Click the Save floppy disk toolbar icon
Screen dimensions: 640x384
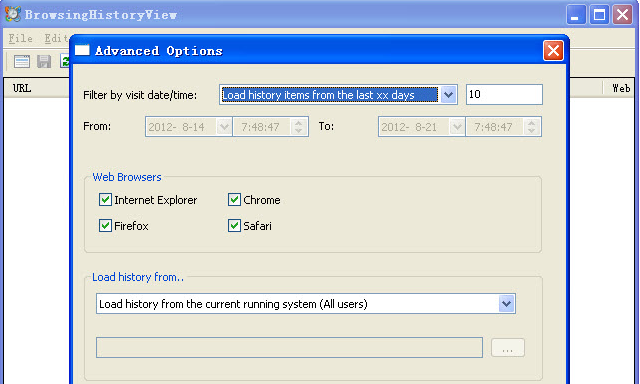(44, 62)
